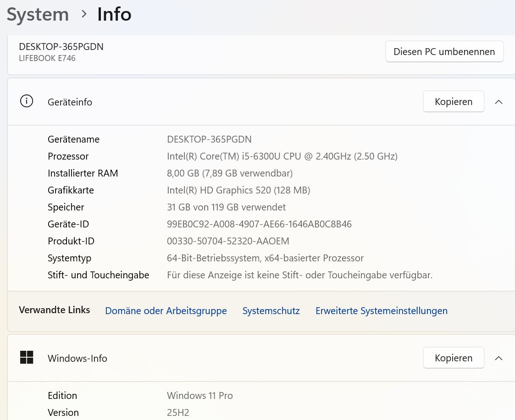This screenshot has width=515, height=420.
Task: Click DESKTOP-365PGDN header name above LIFEBOOK
Action: click(61, 47)
